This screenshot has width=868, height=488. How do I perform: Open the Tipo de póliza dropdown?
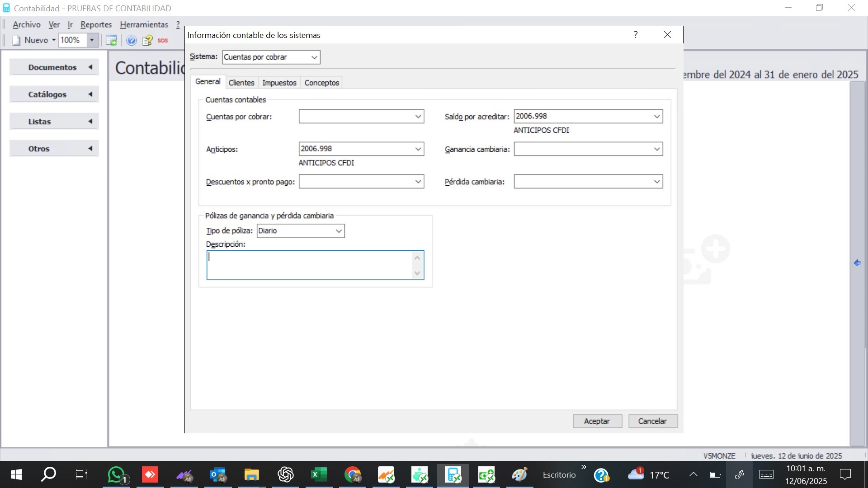click(339, 231)
